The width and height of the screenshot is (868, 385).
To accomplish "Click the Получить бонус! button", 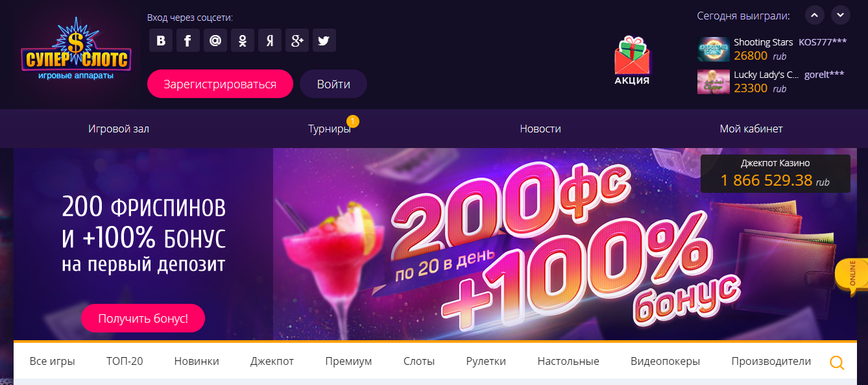I will point(143,318).
